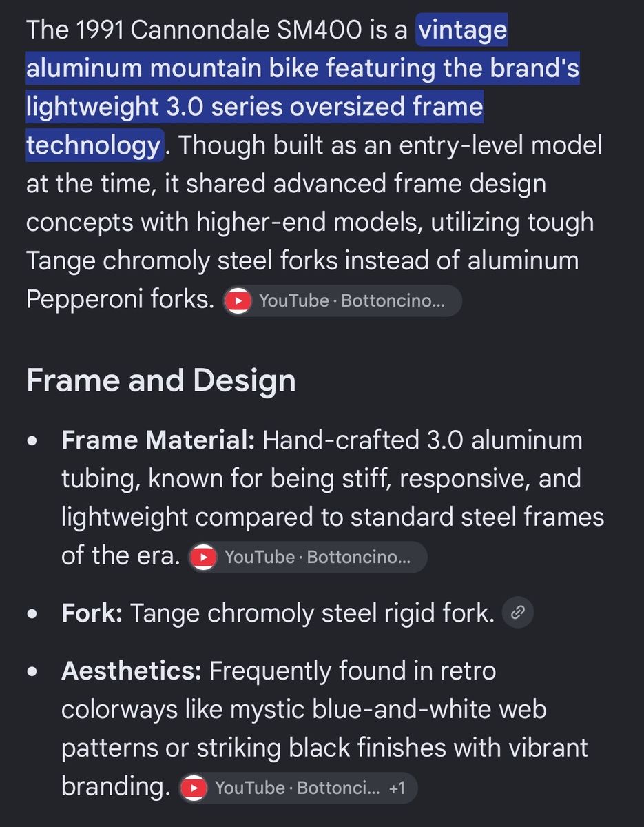Open the source chip text following "of the era."

[317, 557]
